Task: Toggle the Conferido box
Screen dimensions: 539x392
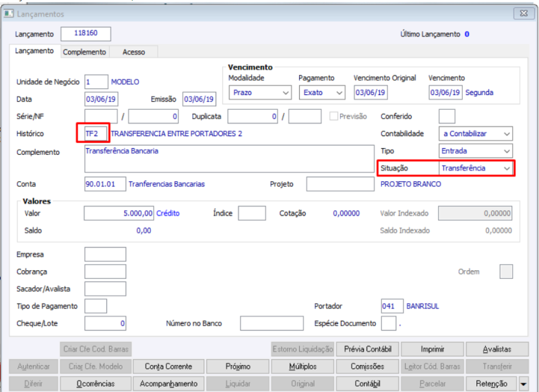Action: point(447,116)
